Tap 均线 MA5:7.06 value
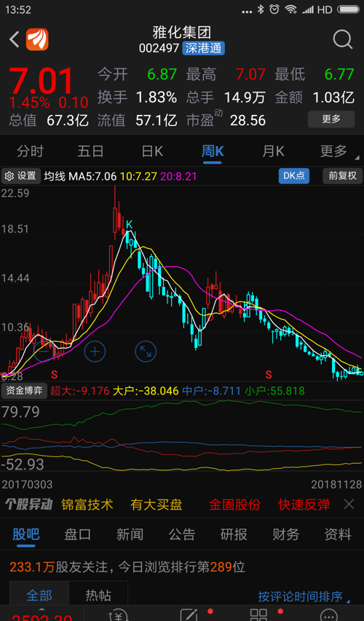364x621 pixels. pyautogui.click(x=80, y=176)
